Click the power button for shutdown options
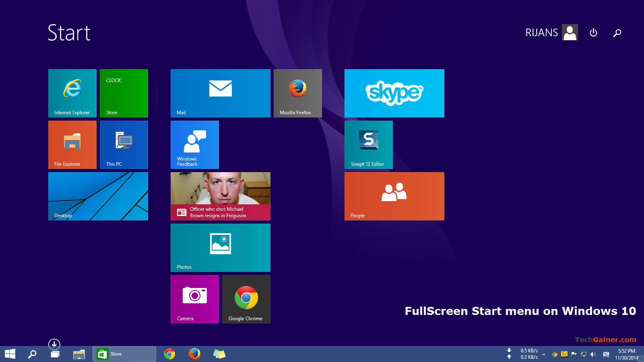The width and height of the screenshot is (644, 362). tap(593, 33)
